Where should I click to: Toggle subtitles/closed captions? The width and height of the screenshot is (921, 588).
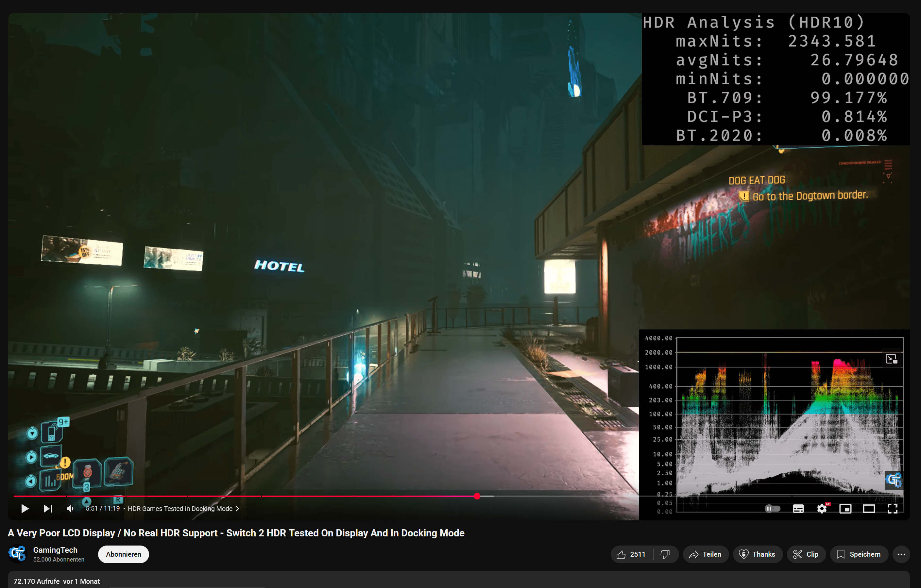tap(798, 509)
